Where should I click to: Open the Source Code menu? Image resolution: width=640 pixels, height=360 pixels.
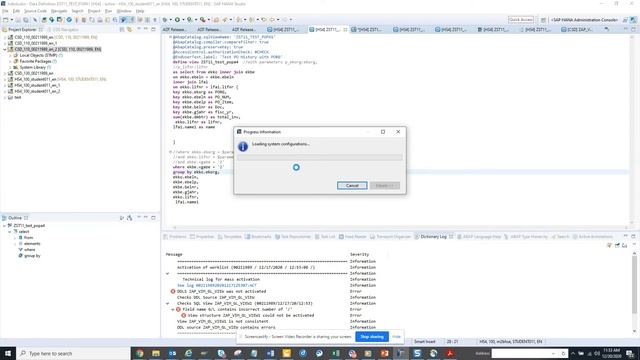click(x=35, y=11)
